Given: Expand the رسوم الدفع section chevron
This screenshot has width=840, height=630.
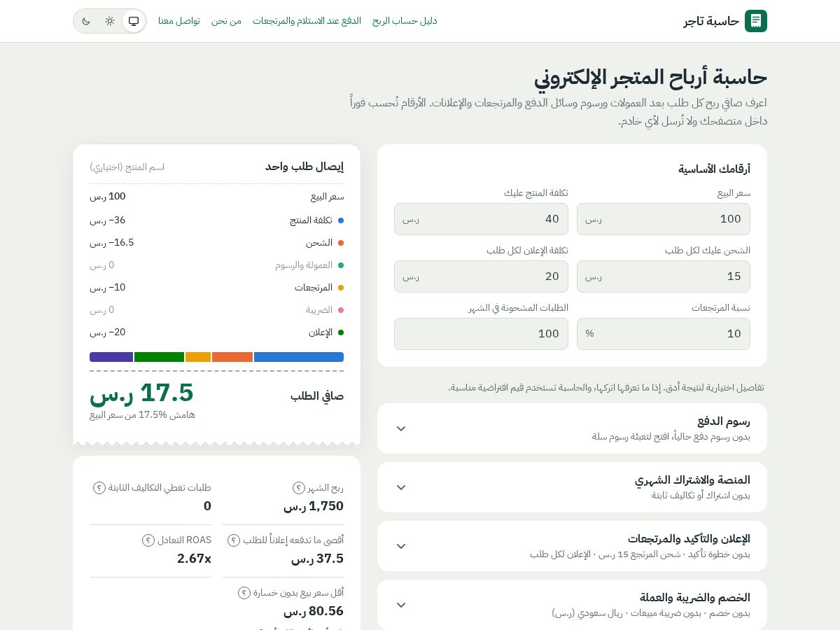Looking at the screenshot, I should click(401, 428).
